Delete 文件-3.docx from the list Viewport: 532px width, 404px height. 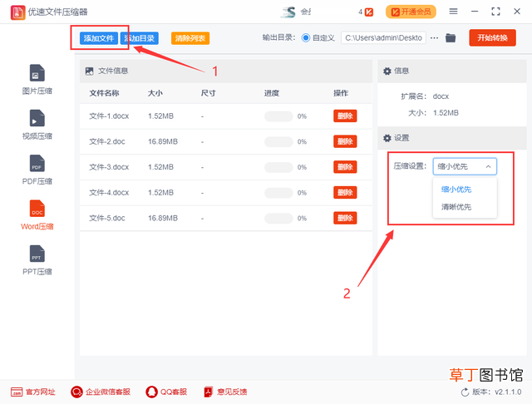pos(345,167)
